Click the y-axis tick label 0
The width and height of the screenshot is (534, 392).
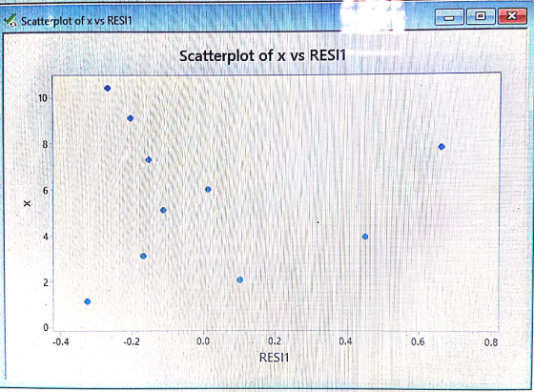pyautogui.click(x=46, y=328)
